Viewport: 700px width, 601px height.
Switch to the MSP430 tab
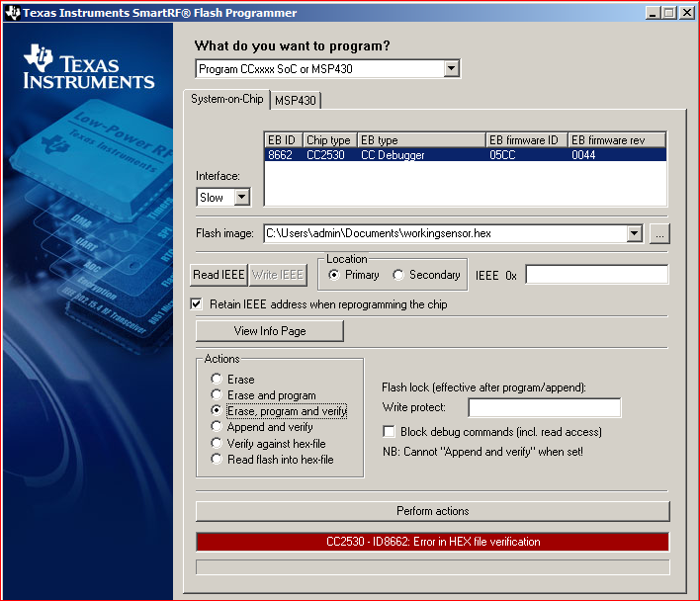click(296, 101)
